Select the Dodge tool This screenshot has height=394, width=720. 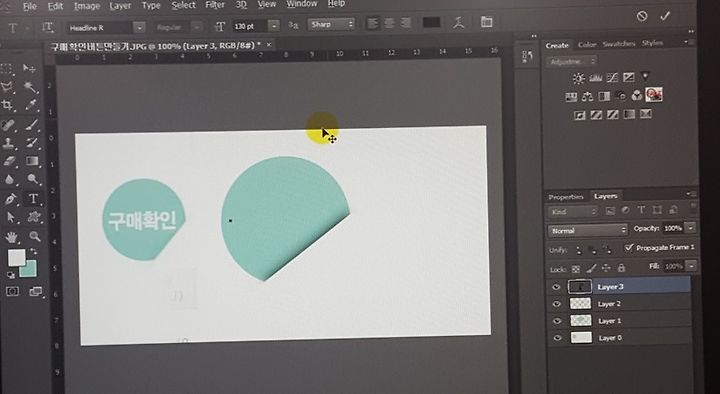[33, 179]
